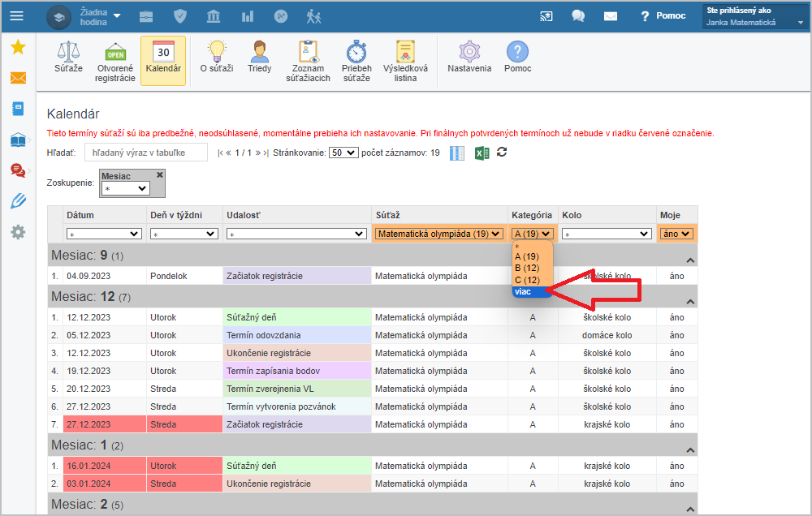The width and height of the screenshot is (812, 516).
Task: Open Súťaže with the scales icon
Action: pyautogui.click(x=68, y=57)
